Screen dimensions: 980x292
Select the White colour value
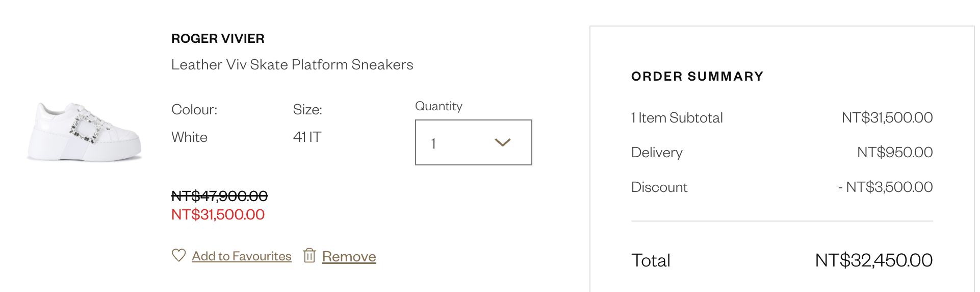click(x=189, y=137)
